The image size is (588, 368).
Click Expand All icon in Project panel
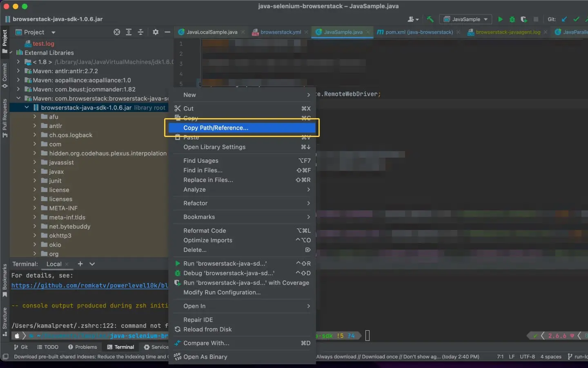click(129, 32)
